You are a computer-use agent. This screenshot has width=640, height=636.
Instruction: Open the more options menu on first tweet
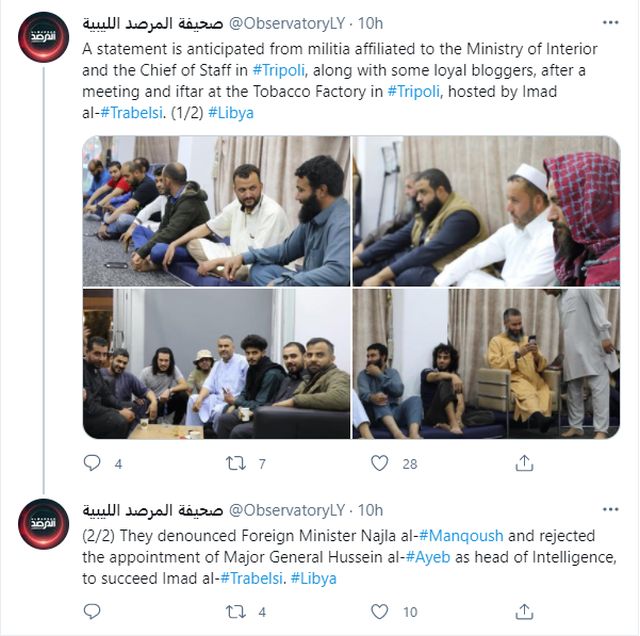tap(611, 23)
